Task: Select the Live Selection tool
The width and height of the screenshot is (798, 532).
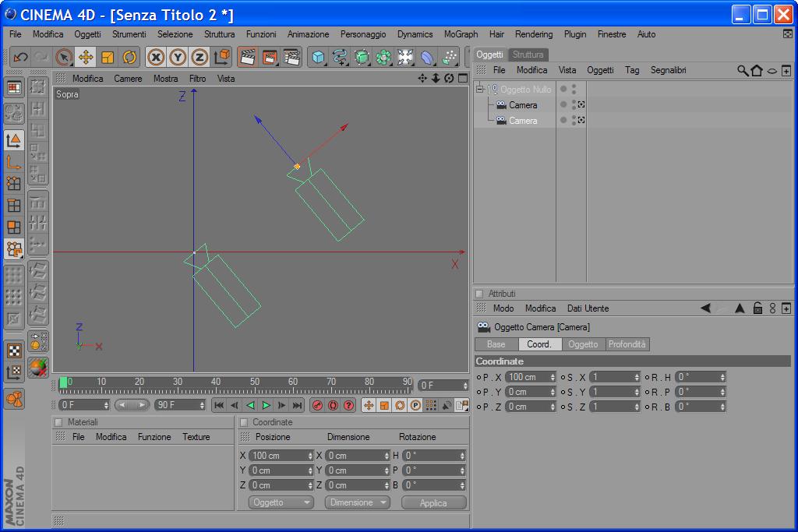Action: (x=64, y=57)
